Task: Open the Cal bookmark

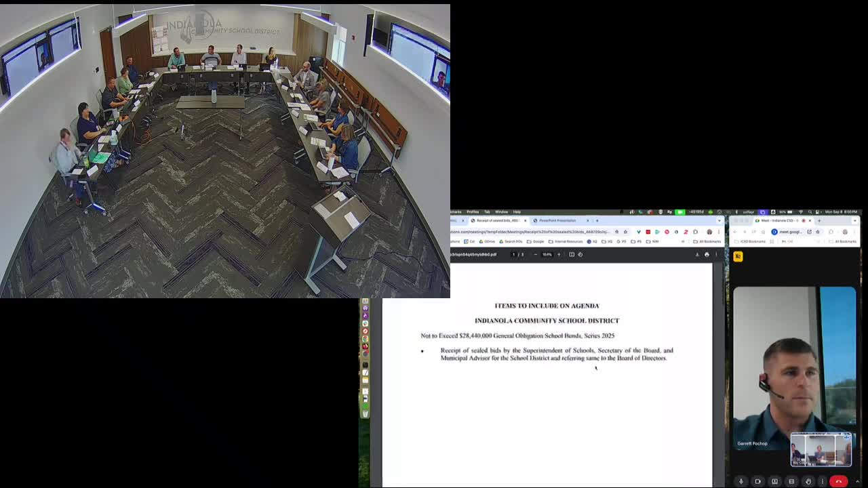Action: 471,241
